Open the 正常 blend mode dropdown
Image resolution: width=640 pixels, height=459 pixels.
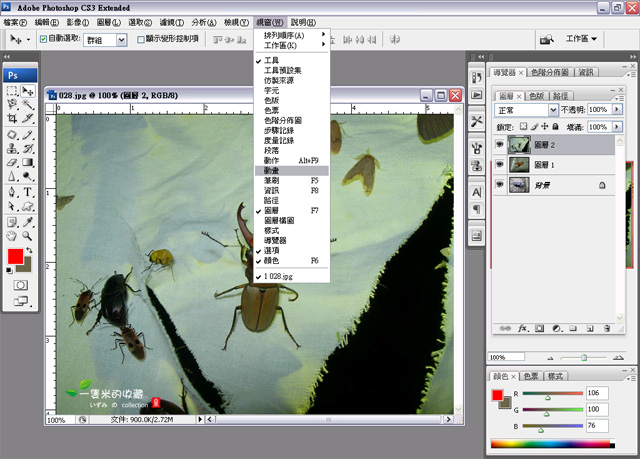pos(526,110)
